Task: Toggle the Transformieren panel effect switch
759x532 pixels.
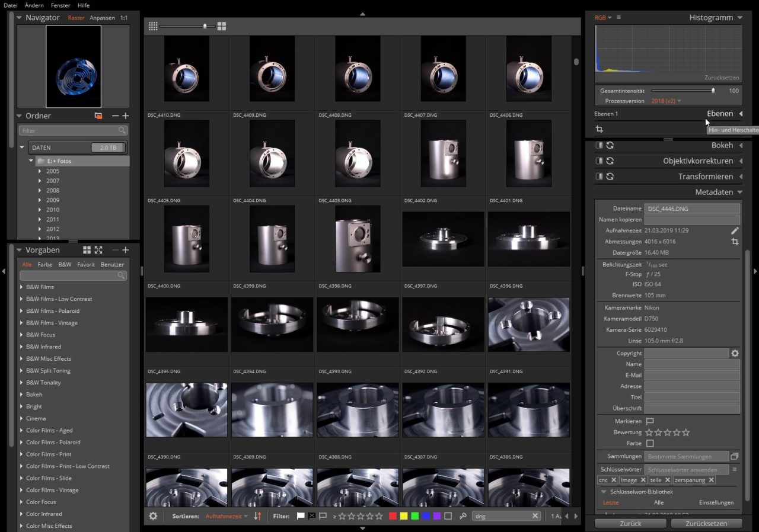Action: (599, 177)
